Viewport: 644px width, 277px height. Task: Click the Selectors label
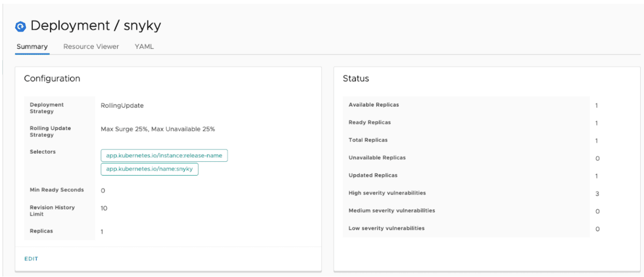(x=43, y=152)
